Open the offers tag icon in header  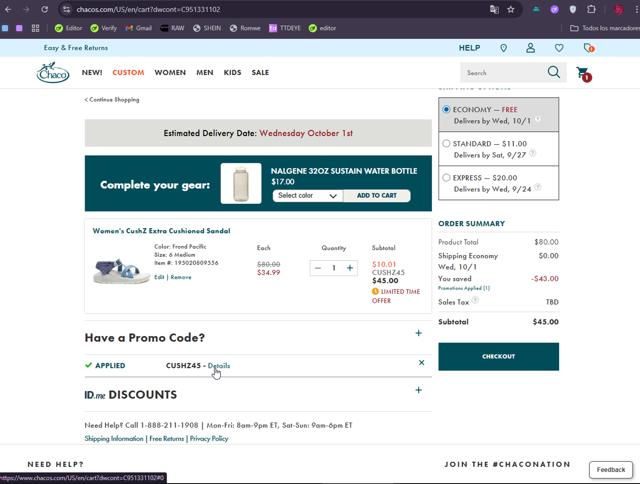coord(589,48)
